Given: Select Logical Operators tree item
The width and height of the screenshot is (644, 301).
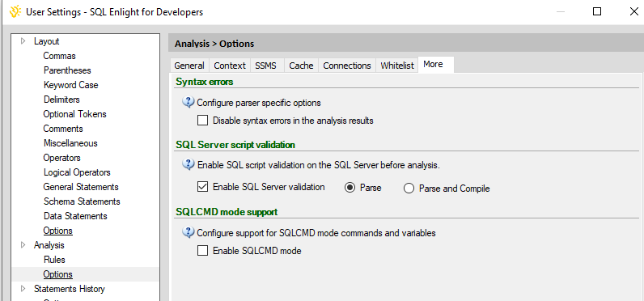Looking at the screenshot, I should (77, 172).
